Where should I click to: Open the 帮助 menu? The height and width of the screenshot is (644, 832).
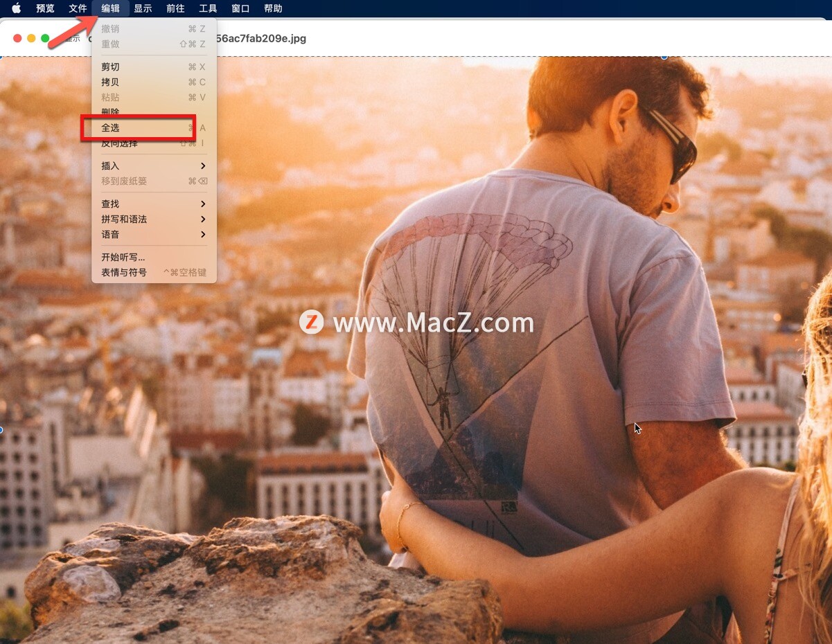click(x=273, y=8)
